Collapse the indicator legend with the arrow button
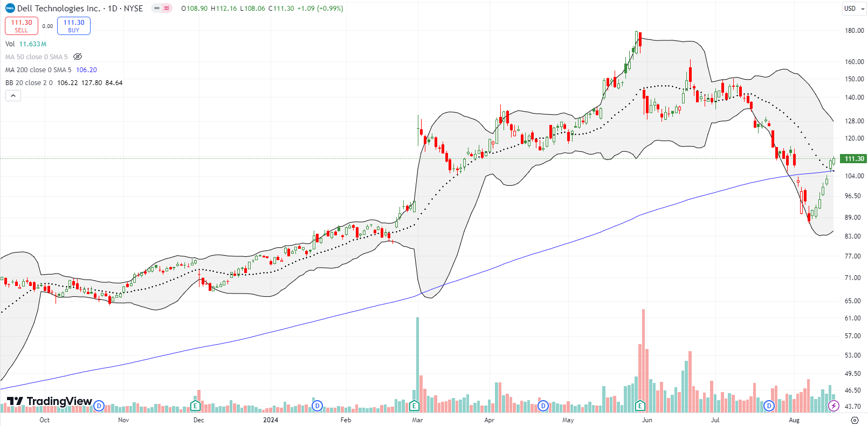This screenshot has height=426, width=868. (x=13, y=96)
